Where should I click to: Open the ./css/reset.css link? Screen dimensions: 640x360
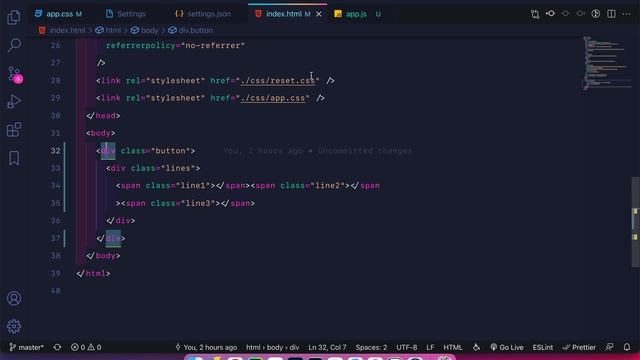point(278,81)
